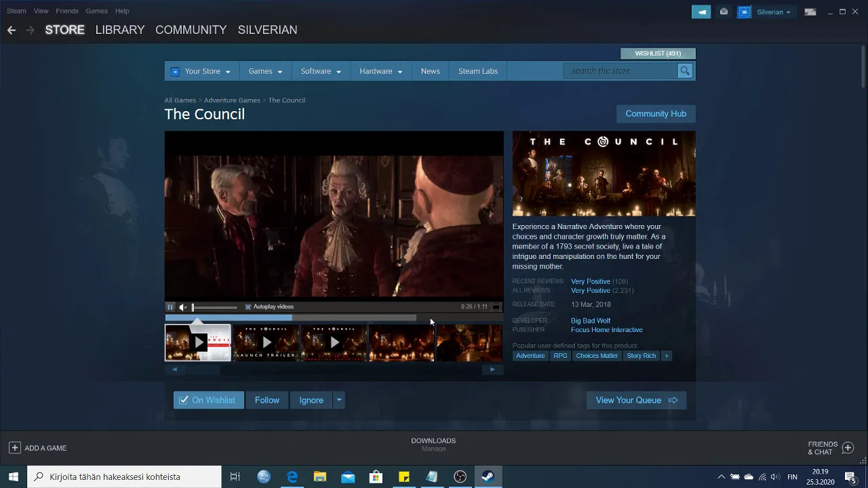Screen dimensions: 868x488
Task: Enter fullscreen for the video player
Action: [496, 307]
